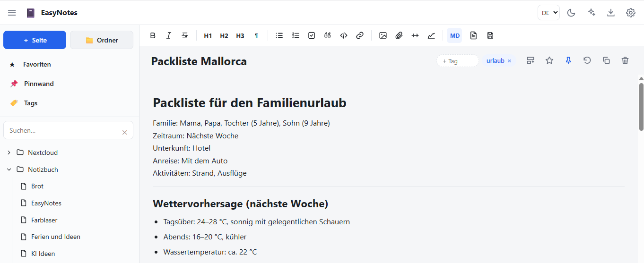Open the Farblaser note
The width and height of the screenshot is (644, 263).
[x=44, y=220]
